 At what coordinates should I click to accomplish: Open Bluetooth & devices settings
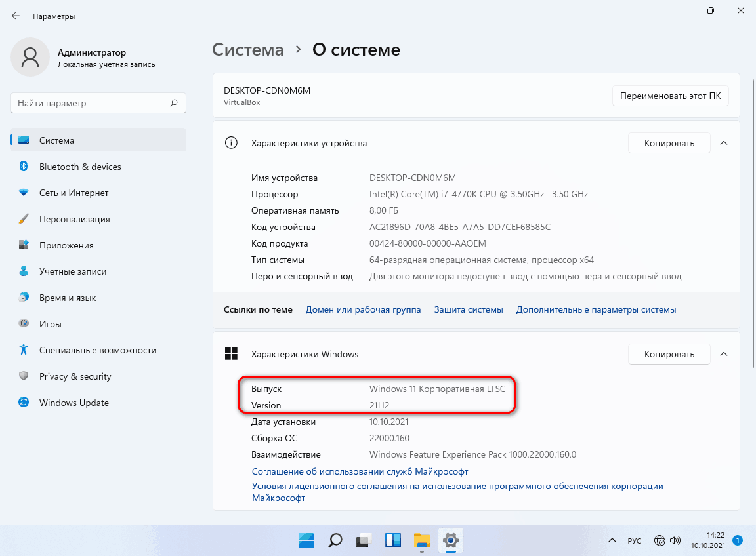pyautogui.click(x=80, y=167)
